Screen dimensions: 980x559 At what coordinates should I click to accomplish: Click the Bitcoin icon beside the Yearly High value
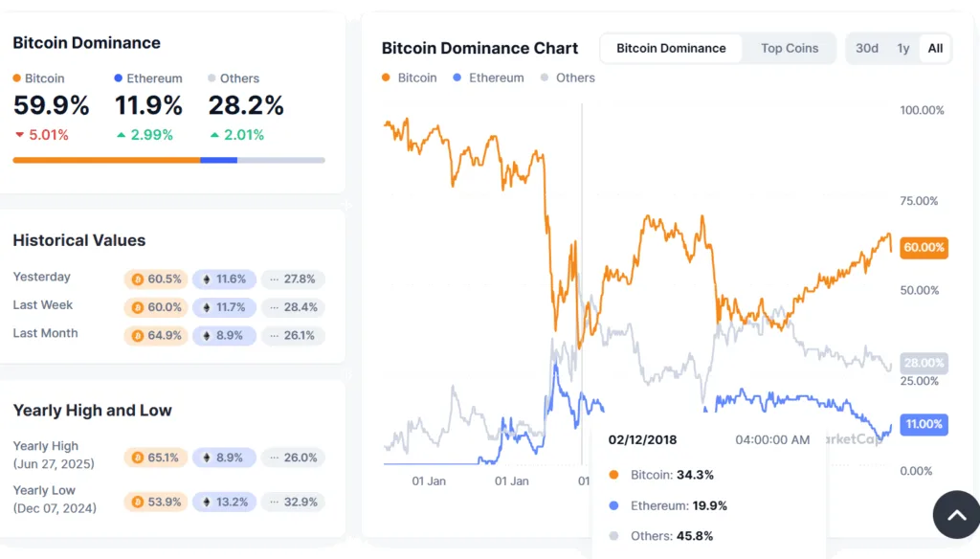(135, 458)
